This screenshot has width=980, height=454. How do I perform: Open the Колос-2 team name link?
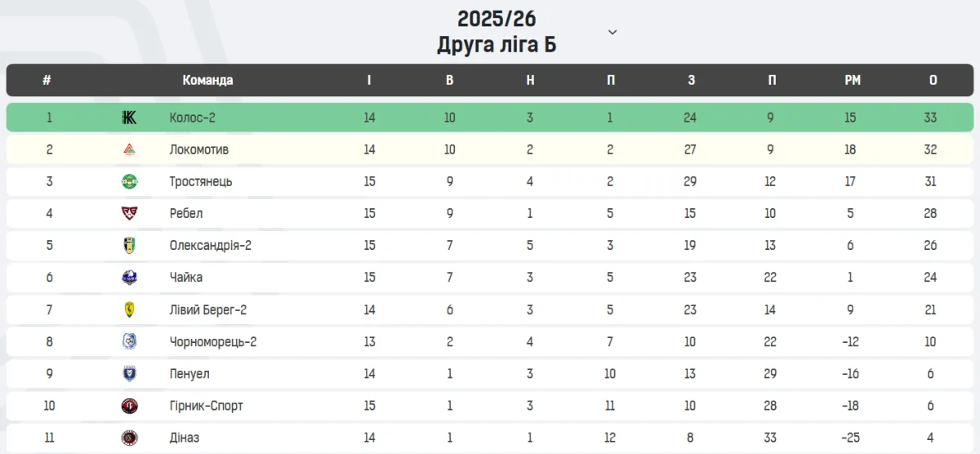(x=193, y=118)
